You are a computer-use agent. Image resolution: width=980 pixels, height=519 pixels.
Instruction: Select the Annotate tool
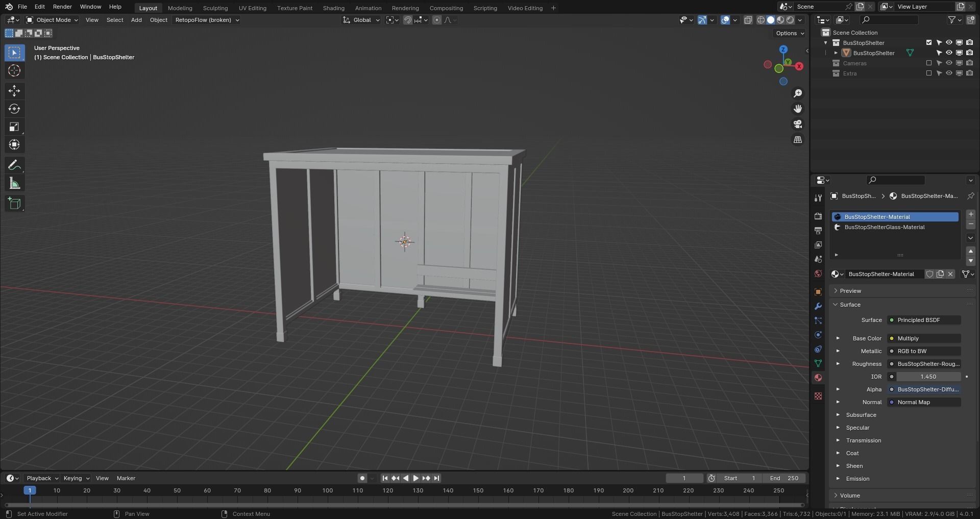pos(14,165)
